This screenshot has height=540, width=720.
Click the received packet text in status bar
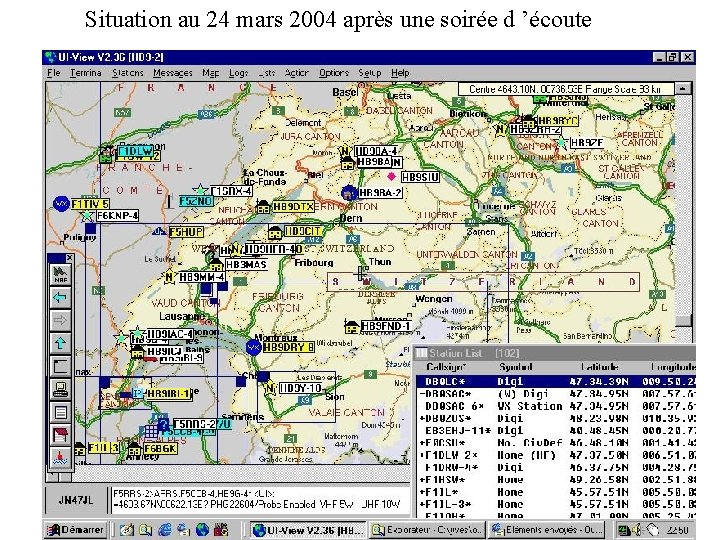259,500
